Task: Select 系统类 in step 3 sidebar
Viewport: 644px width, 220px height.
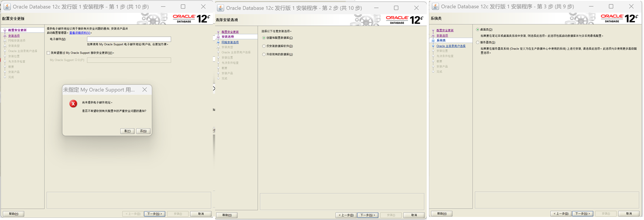Action: coord(441,41)
